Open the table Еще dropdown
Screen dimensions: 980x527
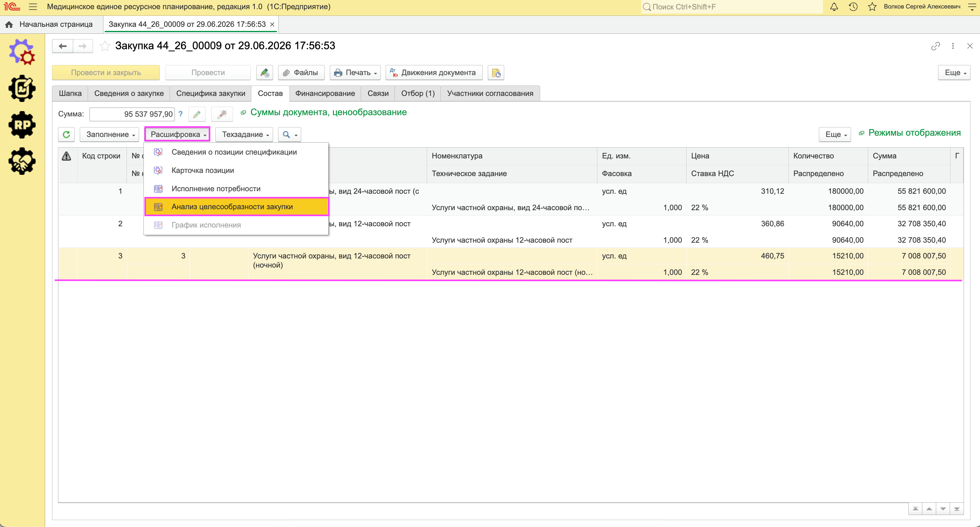835,134
